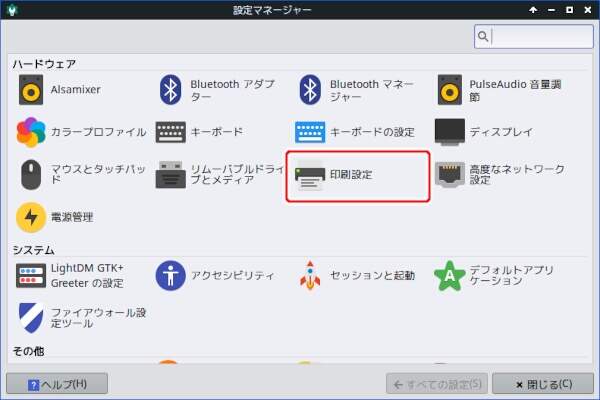
Task: Open カラープロファイル settings
Action: (80, 132)
